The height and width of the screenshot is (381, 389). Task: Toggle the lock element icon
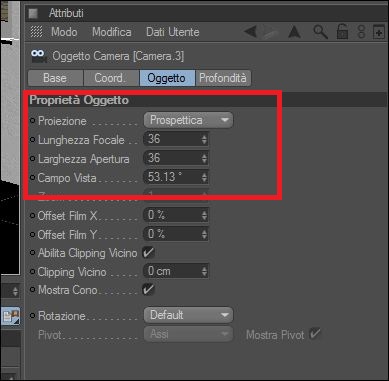pos(342,32)
